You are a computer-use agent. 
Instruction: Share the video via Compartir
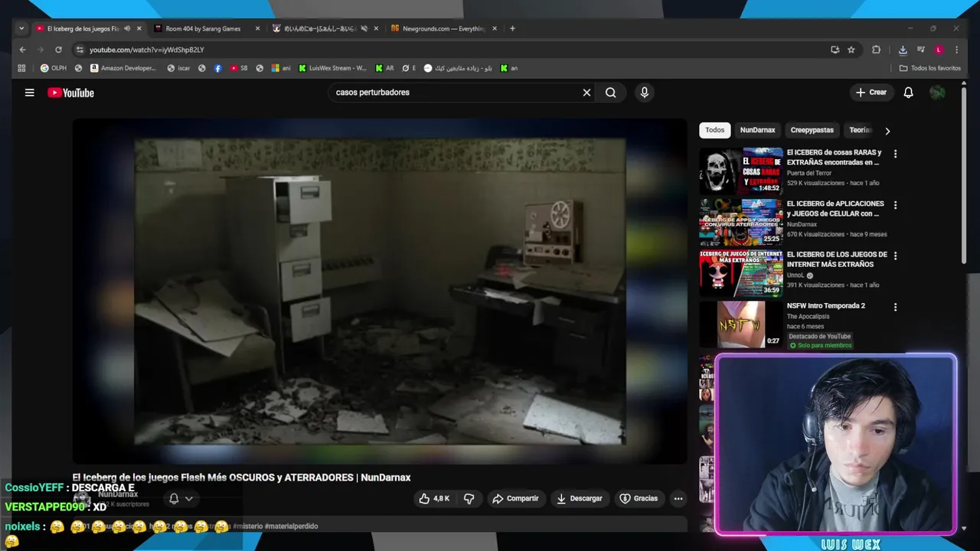(515, 498)
